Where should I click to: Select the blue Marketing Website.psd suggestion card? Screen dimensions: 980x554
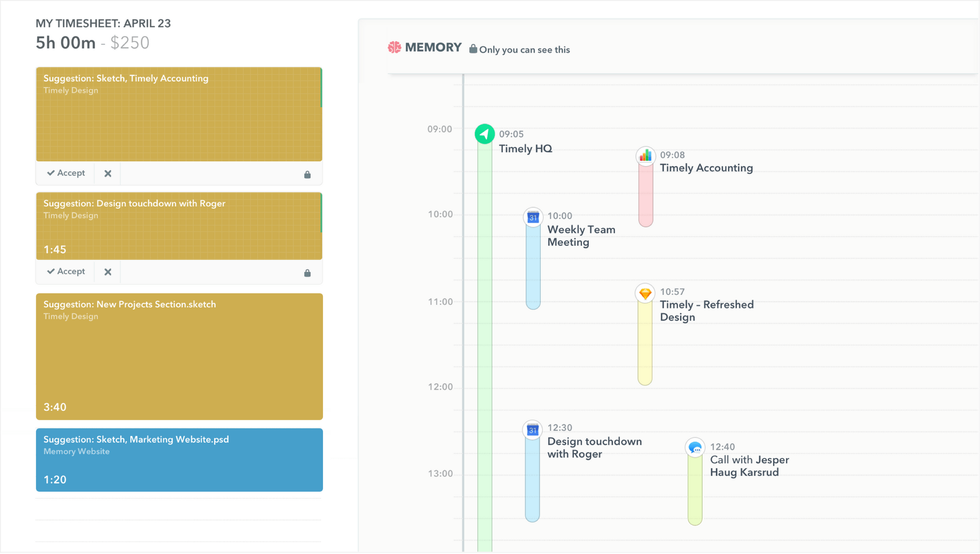coord(179,460)
